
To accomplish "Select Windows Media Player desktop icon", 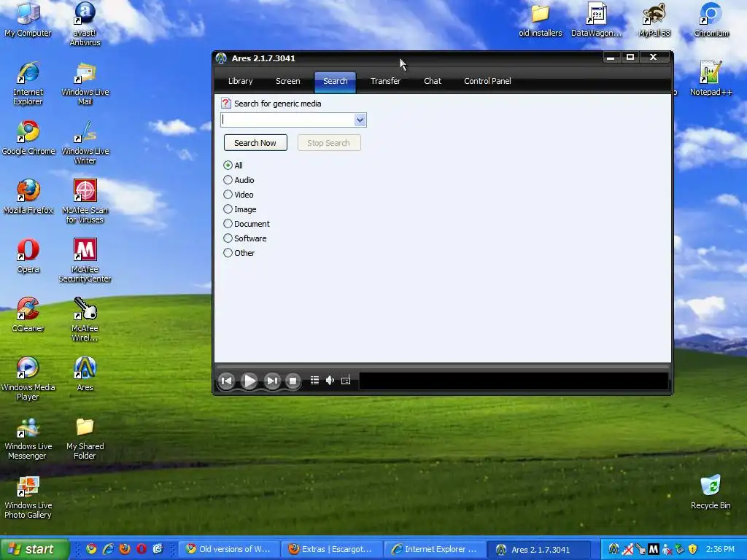I will point(28,378).
